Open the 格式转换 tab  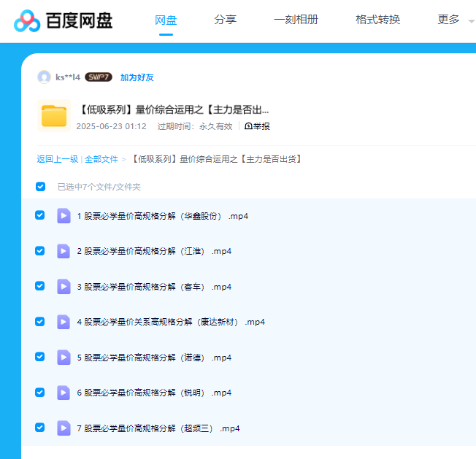click(377, 20)
